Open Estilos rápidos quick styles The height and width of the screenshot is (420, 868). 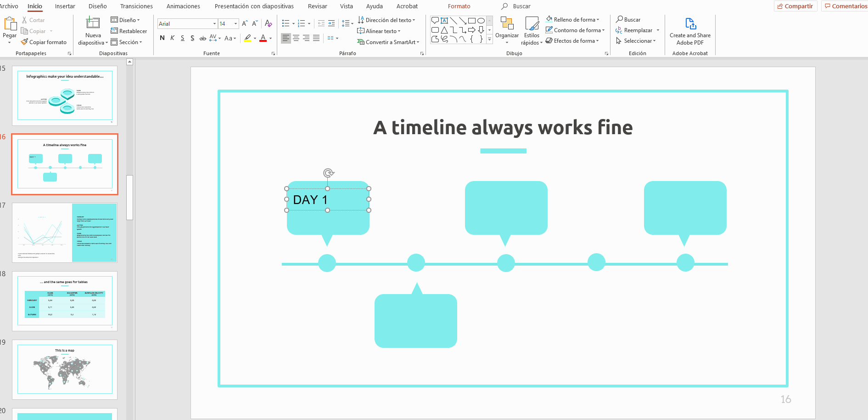coord(532,31)
